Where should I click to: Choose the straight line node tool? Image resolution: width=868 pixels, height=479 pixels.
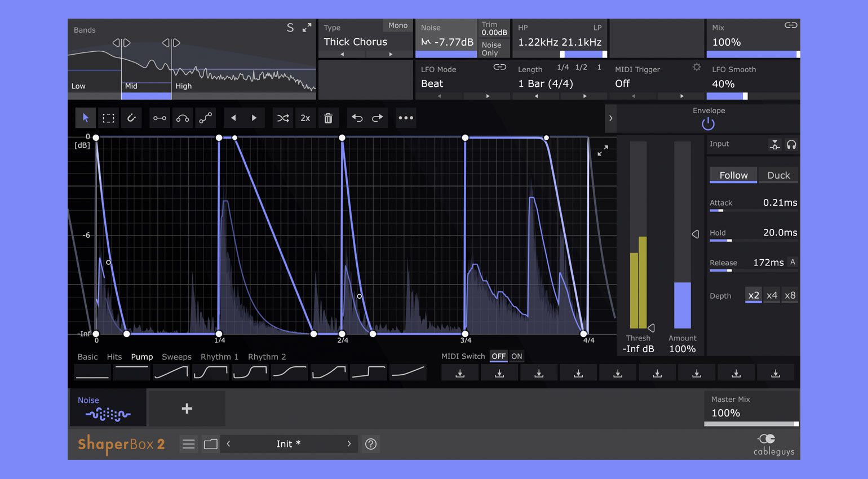point(160,118)
